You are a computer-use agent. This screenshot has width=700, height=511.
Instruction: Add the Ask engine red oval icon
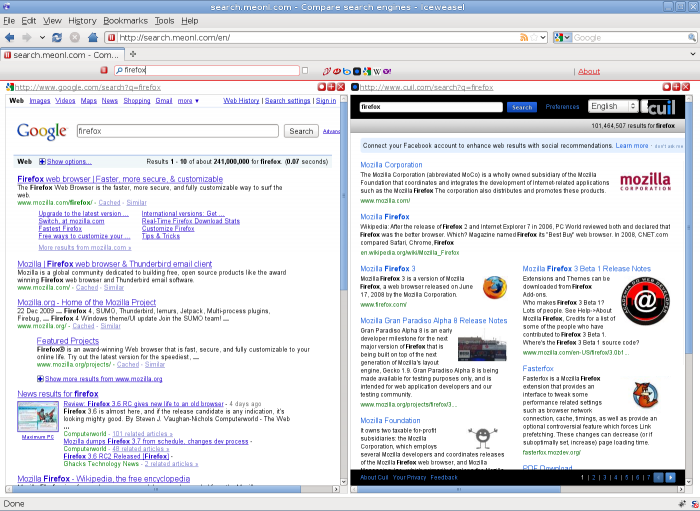[337, 71]
